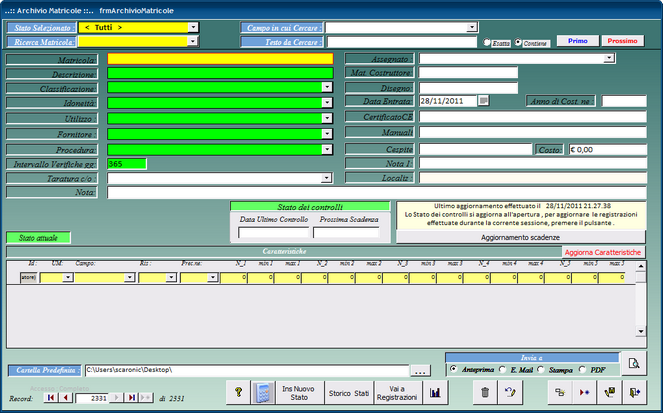Select the PDF output option
The height and width of the screenshot is (413, 663).
pyautogui.click(x=582, y=369)
